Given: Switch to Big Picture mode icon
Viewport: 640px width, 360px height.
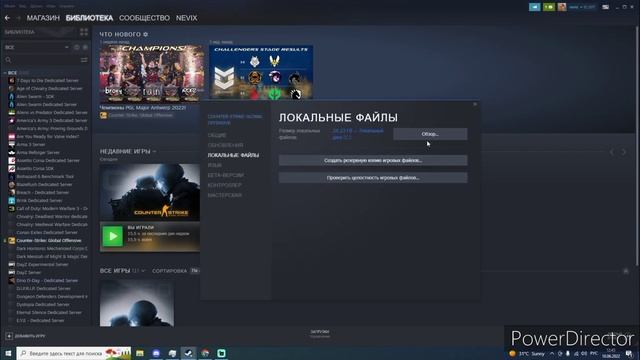Looking at the screenshot, I should (606, 7).
